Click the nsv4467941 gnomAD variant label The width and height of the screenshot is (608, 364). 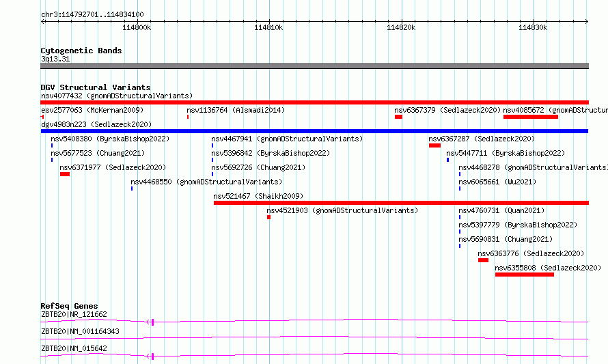[287, 139]
